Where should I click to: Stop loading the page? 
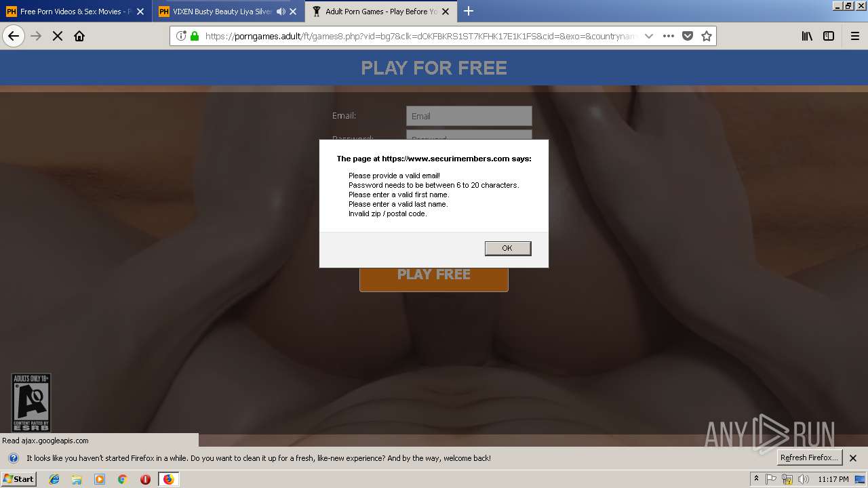(58, 36)
